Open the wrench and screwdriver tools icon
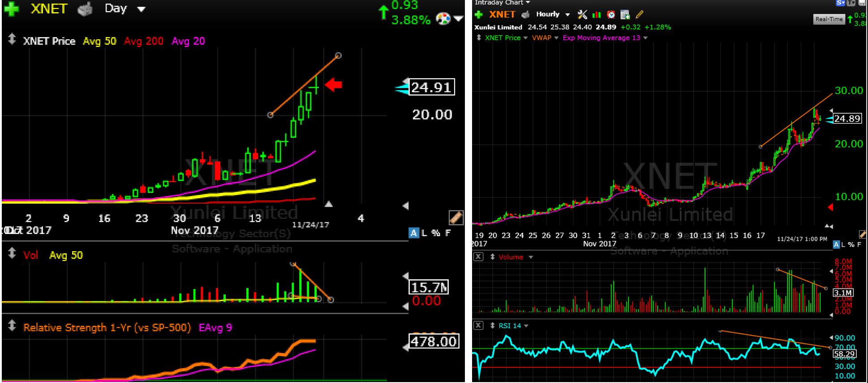 [x=582, y=15]
